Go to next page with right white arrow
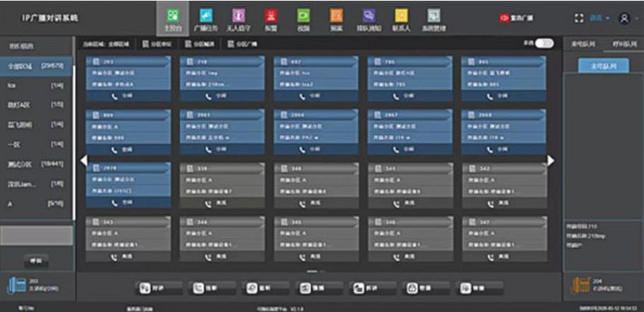The width and height of the screenshot is (644, 312). click(551, 160)
